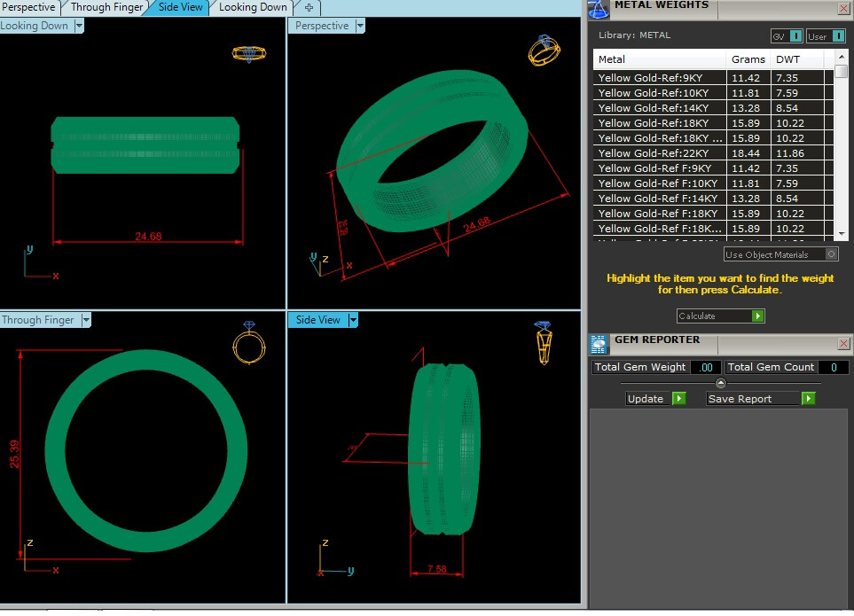Click the Update button in Gem Reporter

655,399
